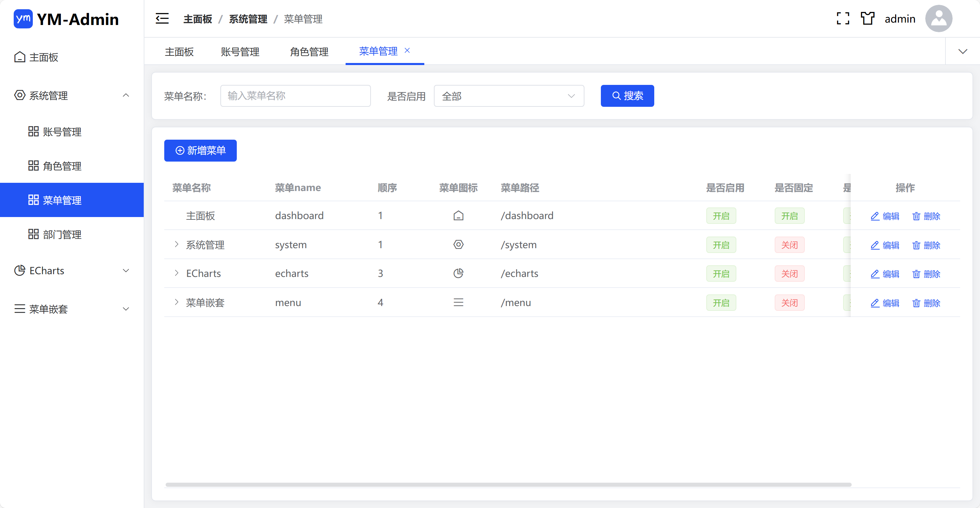Collapse sidebar using the menu fold icon
This screenshot has height=508, width=980.
pos(162,18)
